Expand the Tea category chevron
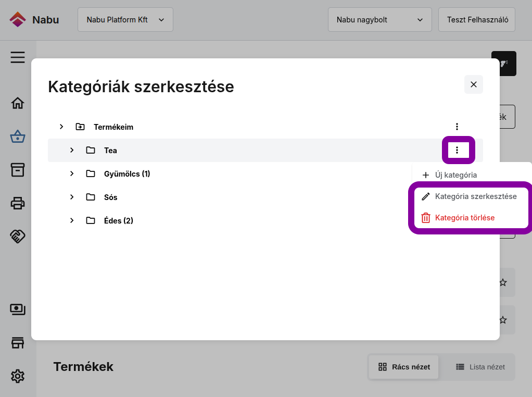 click(x=72, y=150)
